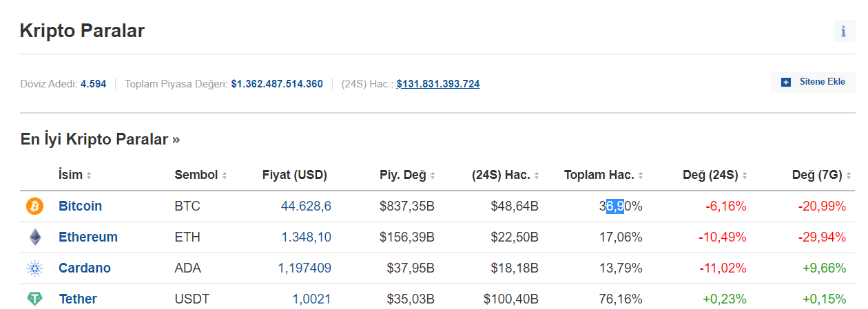This screenshot has width=868, height=309.
Task: Sort by Değ (24S) column
Action: (x=714, y=175)
